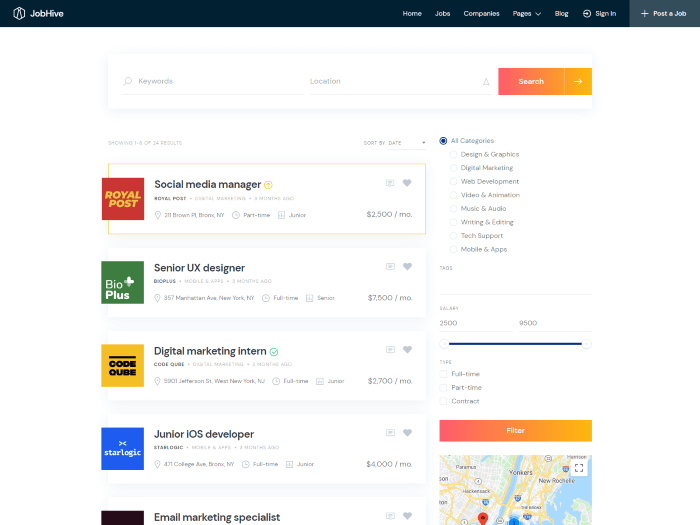The width and height of the screenshot is (700, 525).
Task: Open the Social media manager job title
Action: click(208, 184)
